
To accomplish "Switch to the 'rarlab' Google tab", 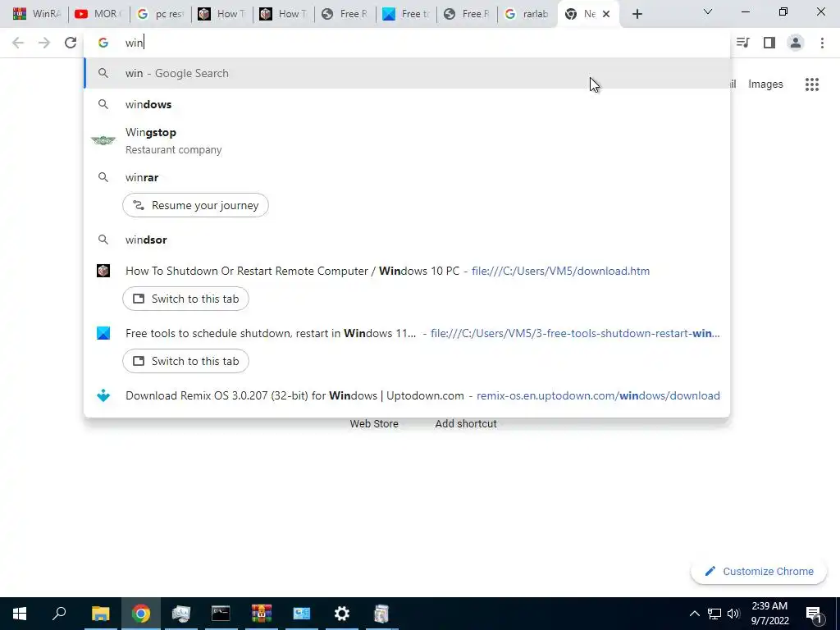I will pos(527,14).
